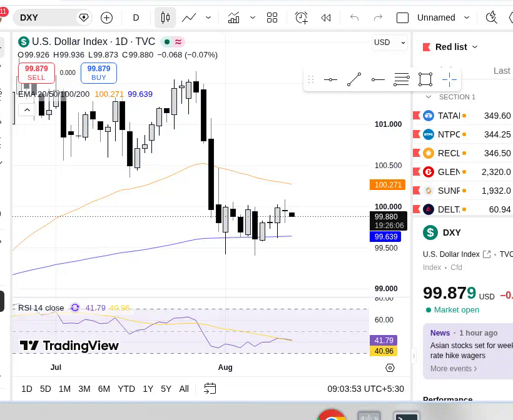This screenshot has height=420, width=513.
Task: Select the rectangle drawing tool
Action: (425, 79)
